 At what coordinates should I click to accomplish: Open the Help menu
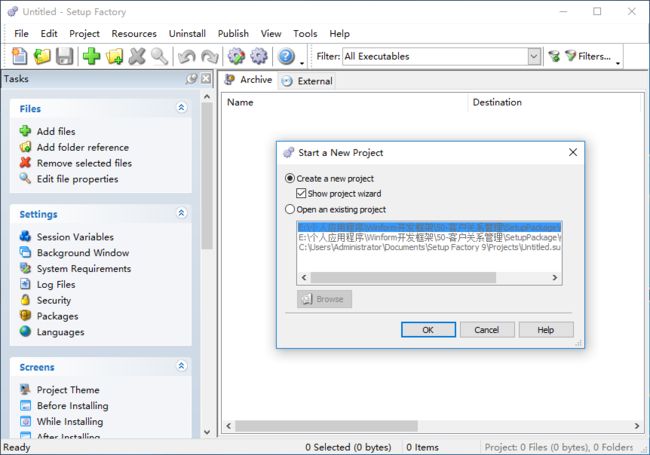340,34
